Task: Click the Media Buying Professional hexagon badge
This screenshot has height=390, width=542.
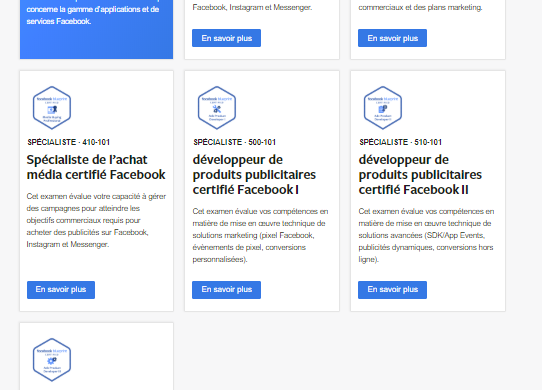Action: pos(52,108)
